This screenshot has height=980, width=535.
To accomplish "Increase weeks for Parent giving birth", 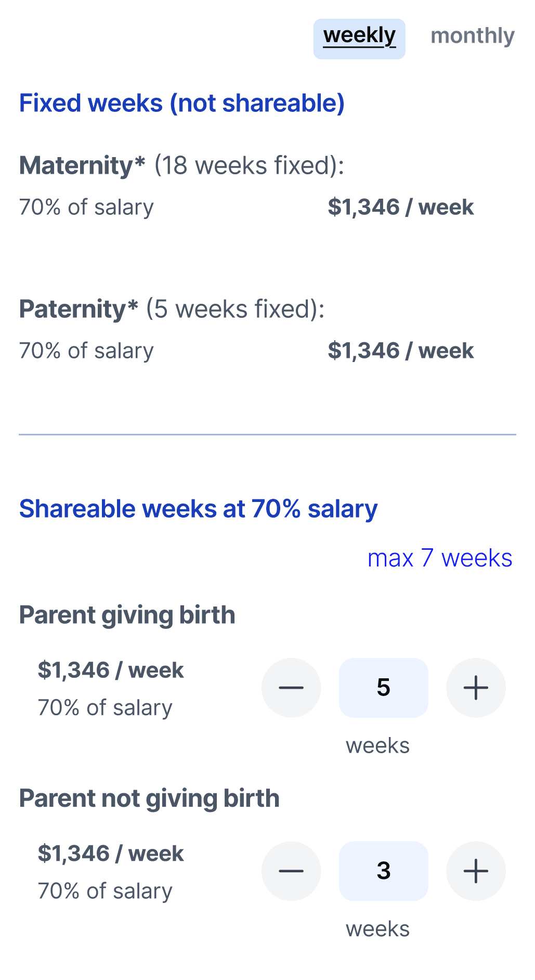I will pos(476,688).
